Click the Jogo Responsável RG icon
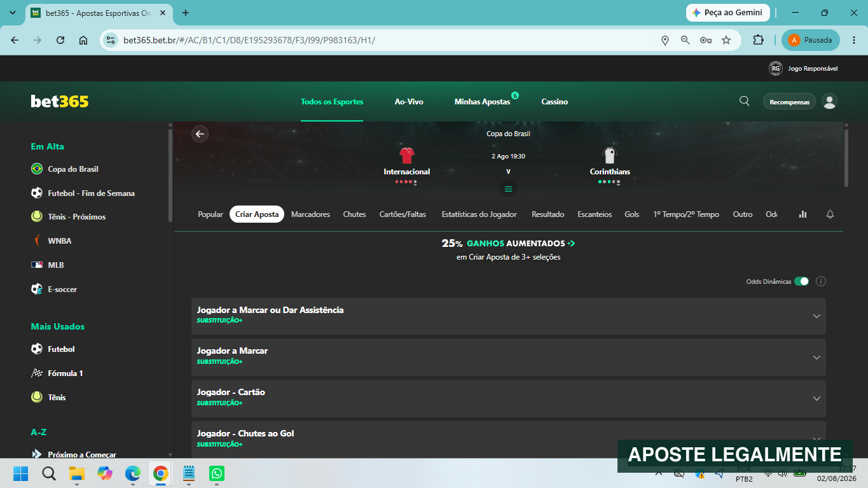 pyautogui.click(x=775, y=68)
